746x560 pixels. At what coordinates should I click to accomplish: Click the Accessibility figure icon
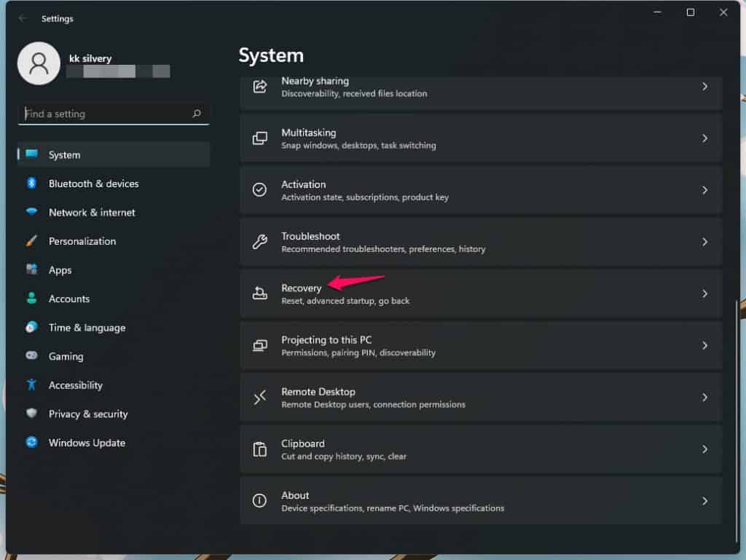pyautogui.click(x=32, y=384)
